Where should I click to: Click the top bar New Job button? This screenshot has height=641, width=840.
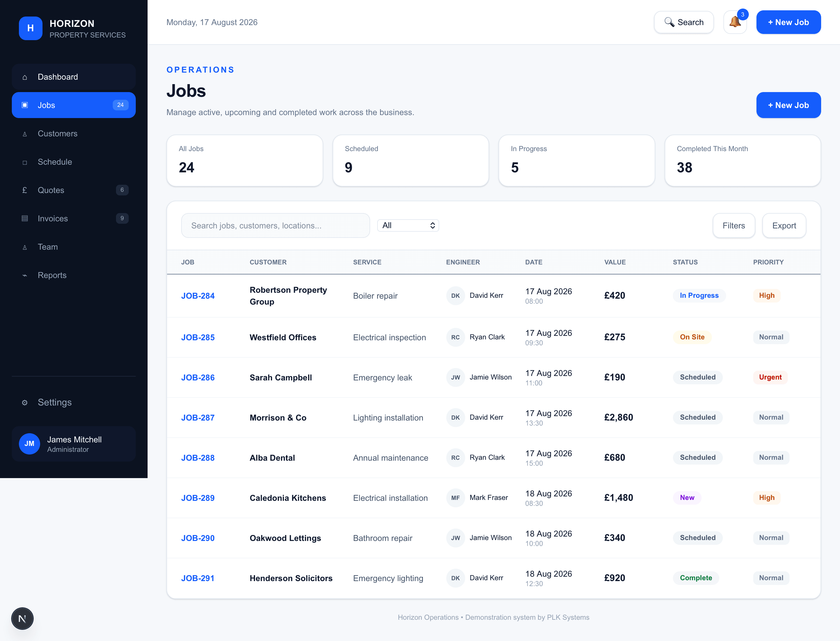788,22
